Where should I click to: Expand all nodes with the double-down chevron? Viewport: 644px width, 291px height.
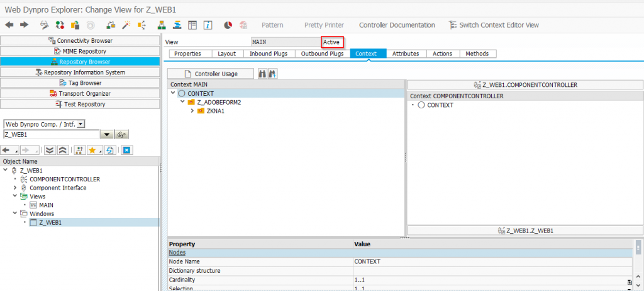tap(50, 151)
